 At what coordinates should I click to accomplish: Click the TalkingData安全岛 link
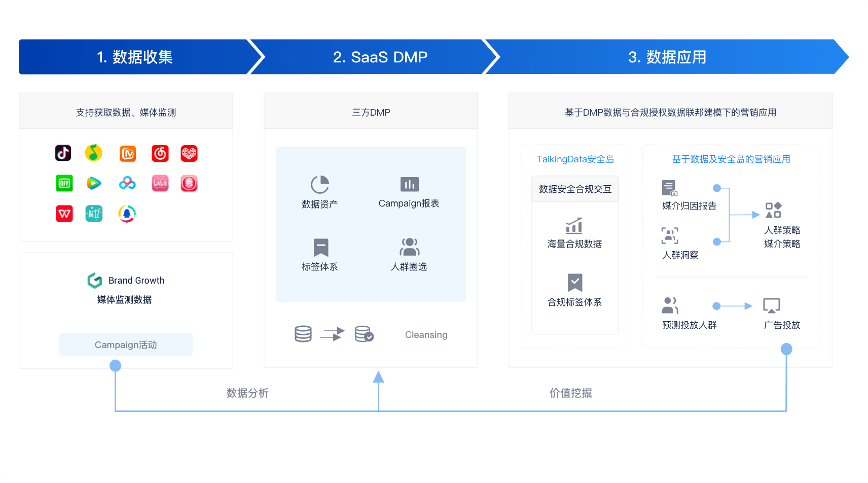pyautogui.click(x=575, y=159)
